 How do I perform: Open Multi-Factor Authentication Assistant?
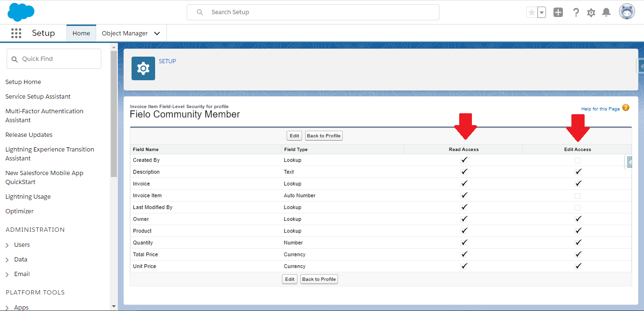(44, 116)
